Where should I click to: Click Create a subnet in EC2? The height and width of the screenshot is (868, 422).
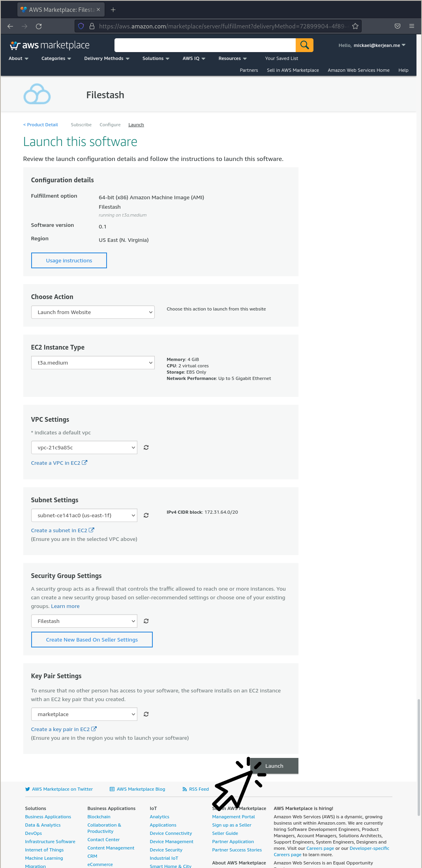coord(63,530)
